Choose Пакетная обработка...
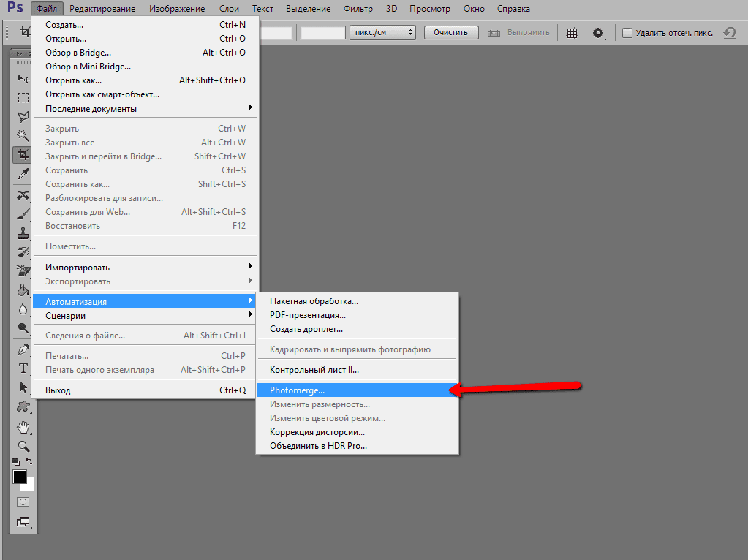The image size is (748, 560). click(358, 301)
